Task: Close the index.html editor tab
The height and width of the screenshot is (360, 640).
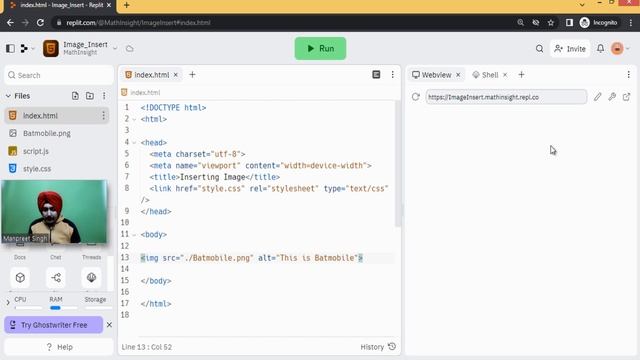Action: pos(176,75)
